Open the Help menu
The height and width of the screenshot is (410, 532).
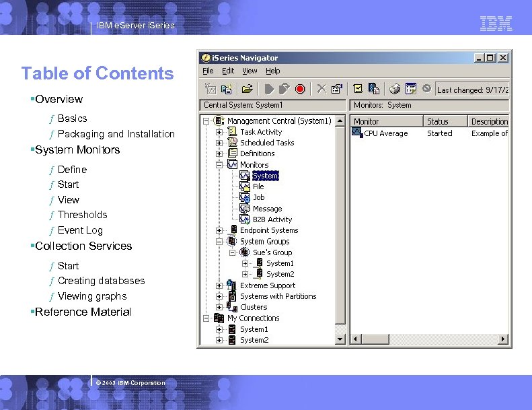pos(273,71)
